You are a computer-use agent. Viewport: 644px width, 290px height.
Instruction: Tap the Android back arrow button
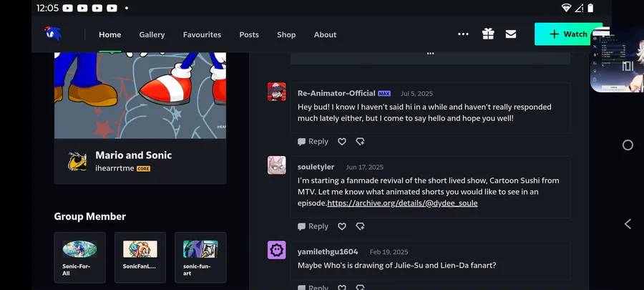click(x=628, y=224)
